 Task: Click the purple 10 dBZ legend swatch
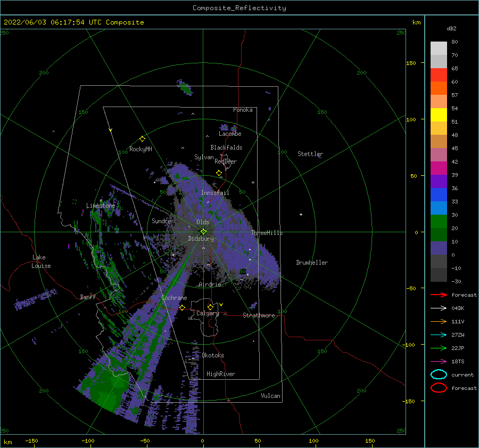click(x=439, y=248)
